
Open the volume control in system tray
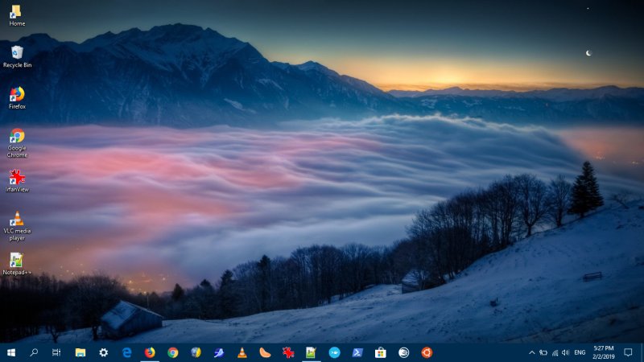(x=566, y=352)
